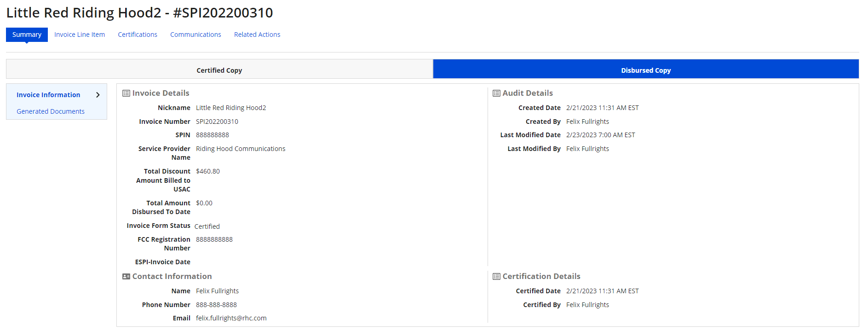Switch to the Invoice Line Item tab
The height and width of the screenshot is (331, 868).
80,35
